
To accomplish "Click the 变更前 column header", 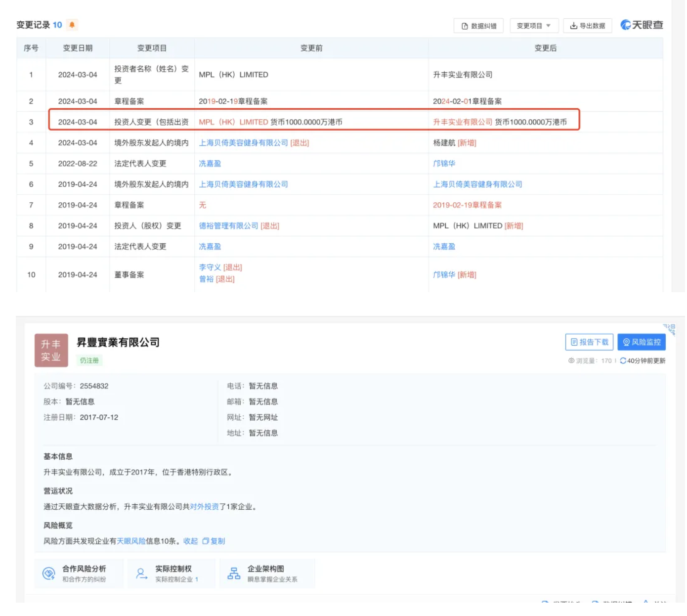I will click(311, 48).
